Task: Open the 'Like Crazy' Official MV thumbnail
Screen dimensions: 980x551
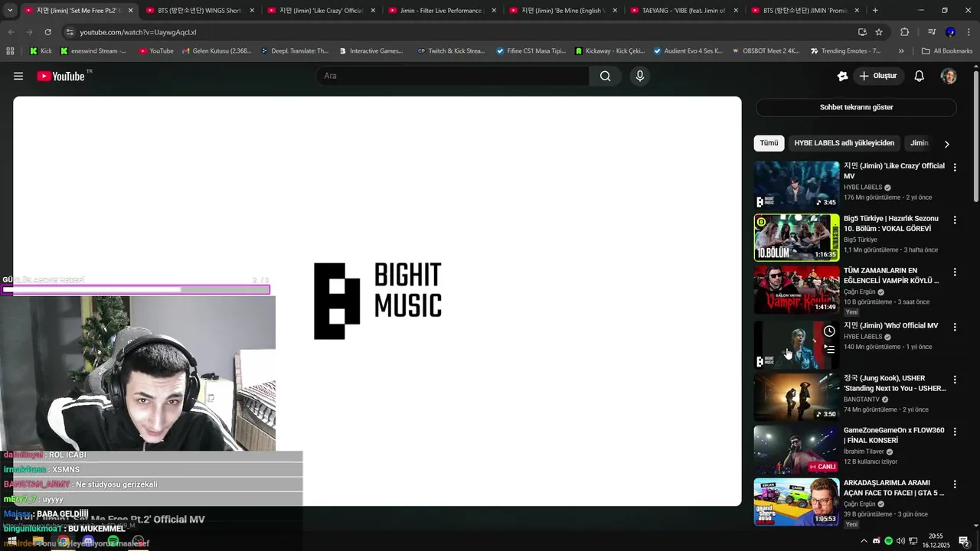Action: pyautogui.click(x=796, y=184)
